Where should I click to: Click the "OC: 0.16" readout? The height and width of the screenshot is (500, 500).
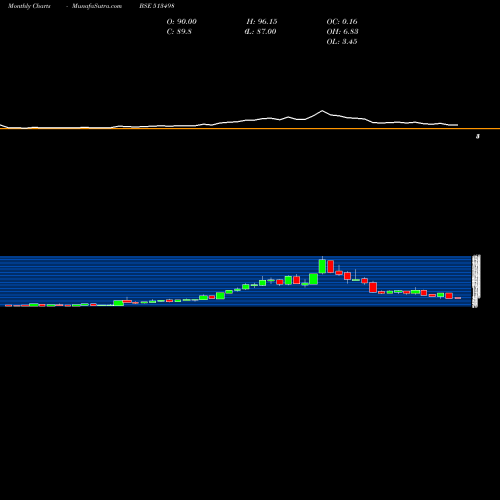(x=342, y=21)
